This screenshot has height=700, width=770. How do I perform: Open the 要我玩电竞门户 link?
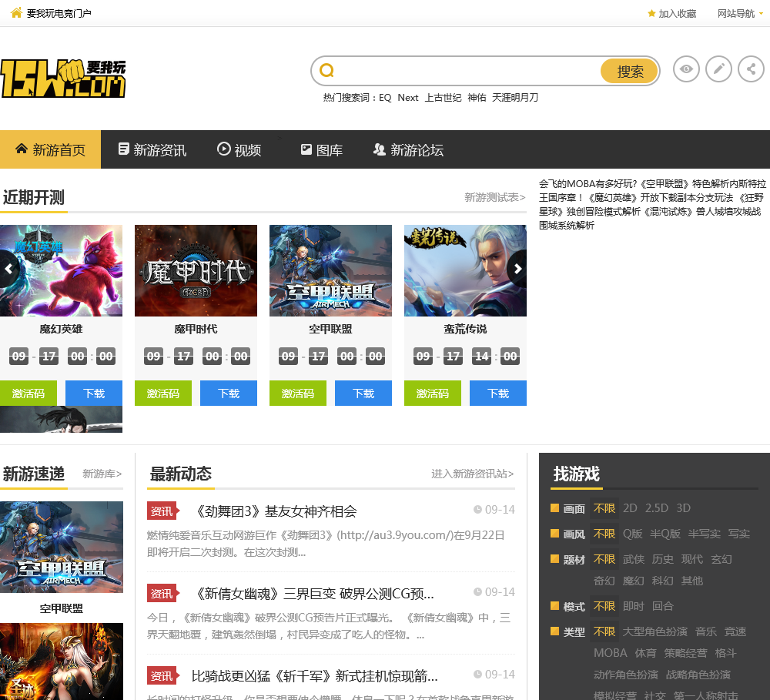tap(59, 13)
